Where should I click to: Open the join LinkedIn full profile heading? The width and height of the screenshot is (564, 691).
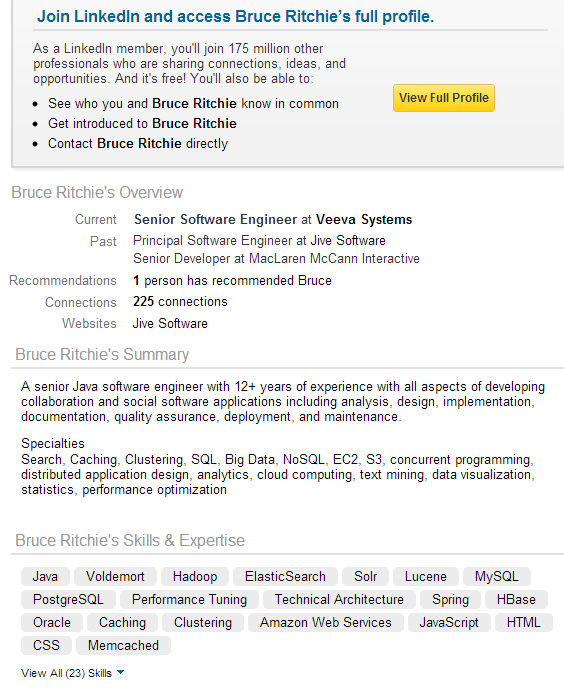click(235, 16)
